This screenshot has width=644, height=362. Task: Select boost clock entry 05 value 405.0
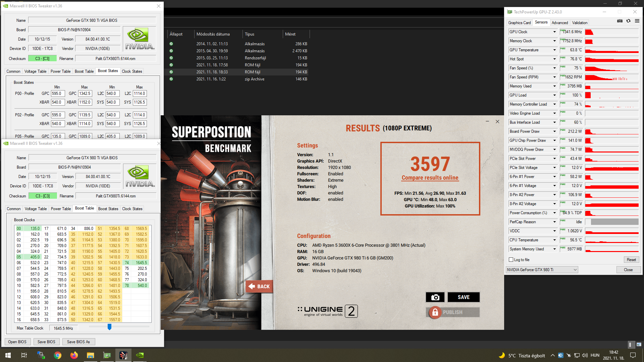pyautogui.click(x=28, y=257)
